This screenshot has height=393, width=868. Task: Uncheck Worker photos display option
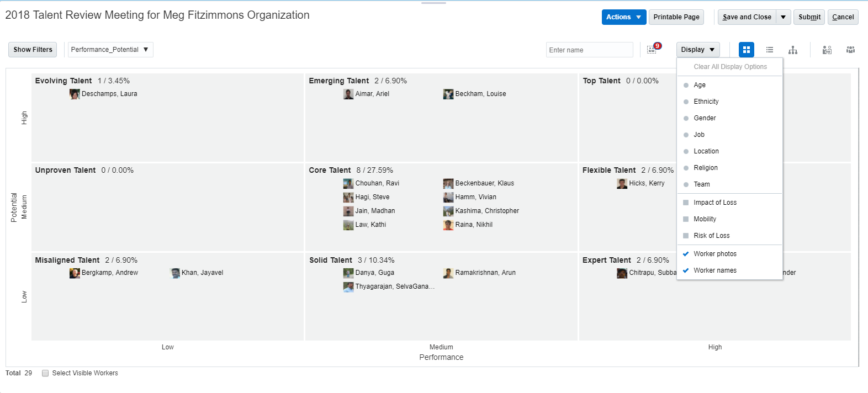pos(714,254)
